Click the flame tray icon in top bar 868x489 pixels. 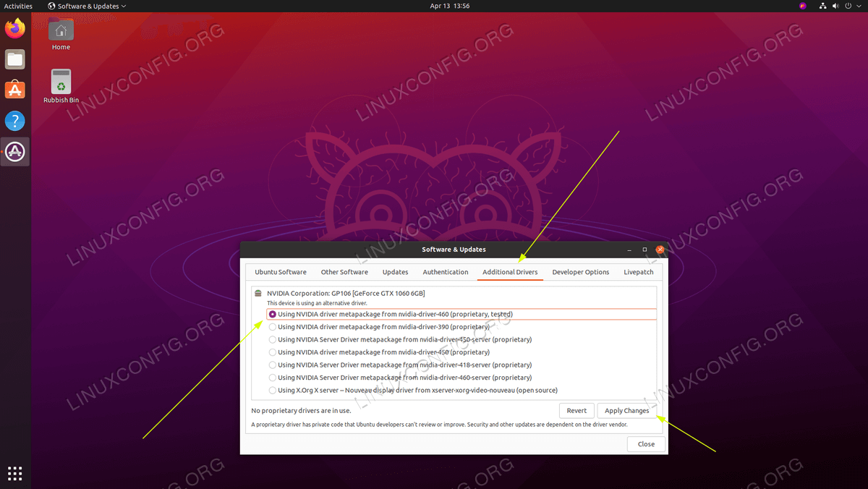[803, 6]
